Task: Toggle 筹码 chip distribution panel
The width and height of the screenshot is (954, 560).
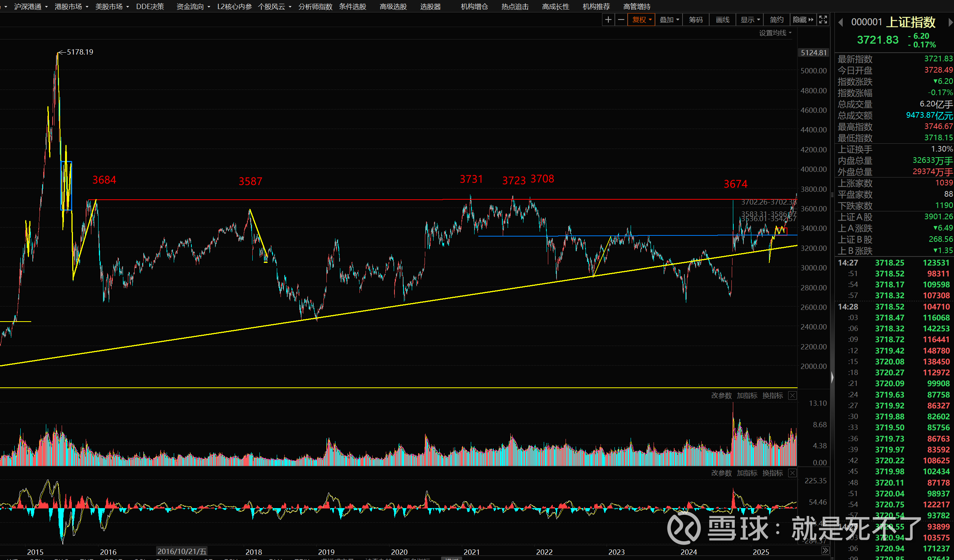Action: (x=696, y=20)
